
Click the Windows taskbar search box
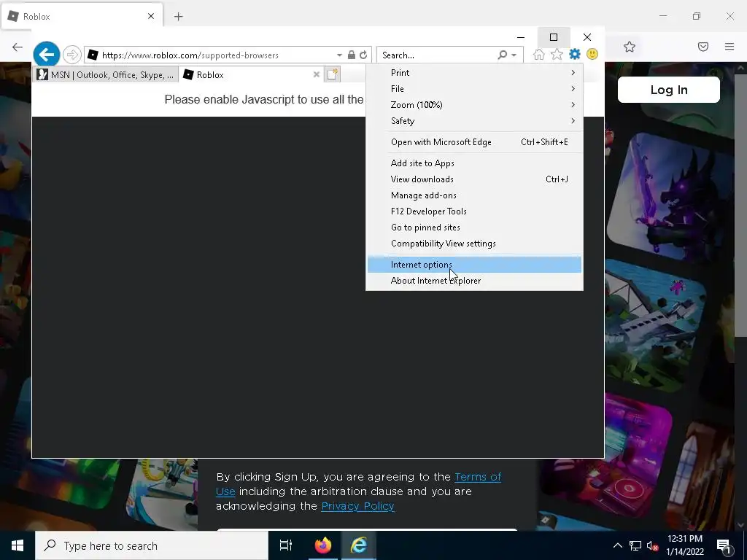click(x=152, y=545)
